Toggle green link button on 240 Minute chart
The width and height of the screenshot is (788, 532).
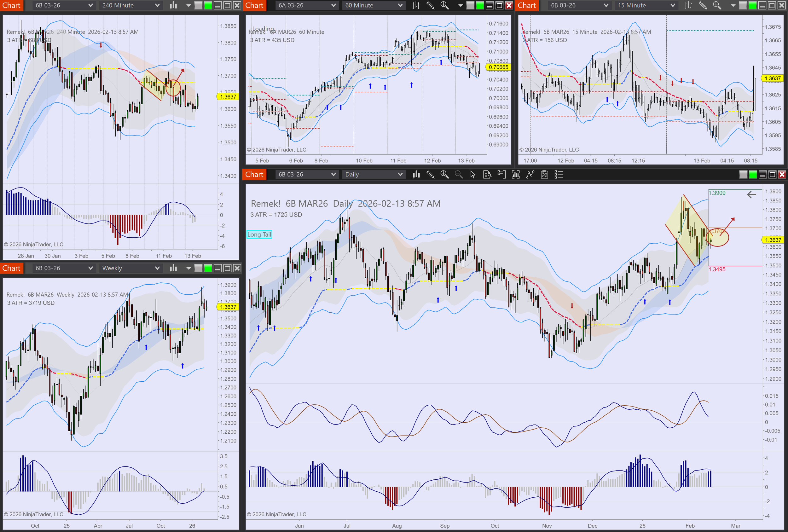[x=208, y=5]
